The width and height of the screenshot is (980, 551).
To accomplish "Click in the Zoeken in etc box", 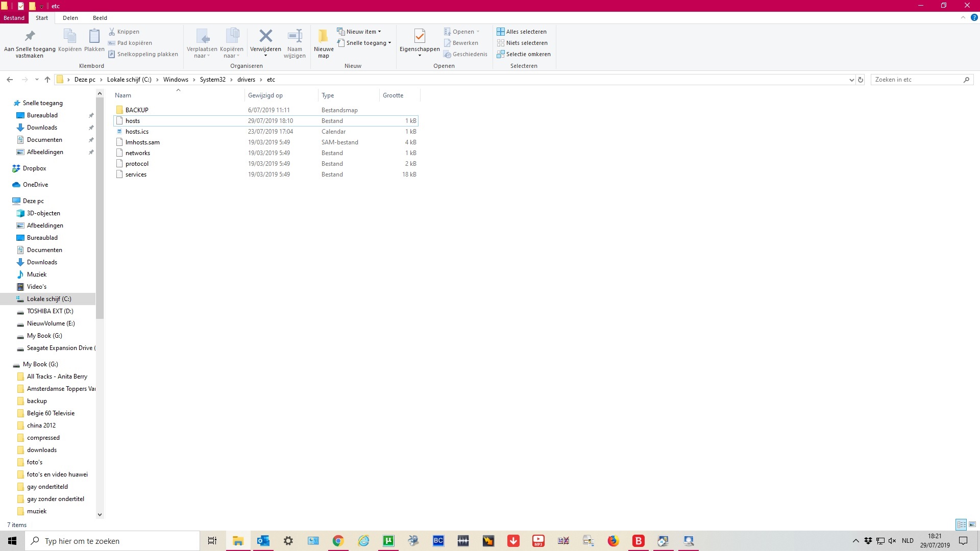I will [916, 80].
